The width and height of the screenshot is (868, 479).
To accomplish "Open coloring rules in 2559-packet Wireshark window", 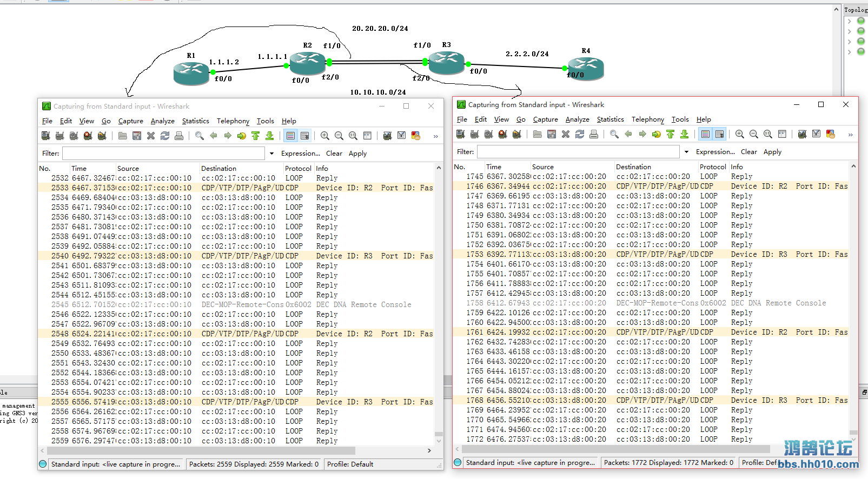I will coord(416,136).
